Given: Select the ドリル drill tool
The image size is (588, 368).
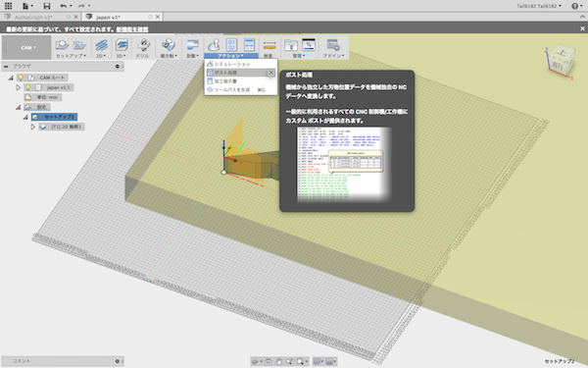Looking at the screenshot, I should (143, 48).
